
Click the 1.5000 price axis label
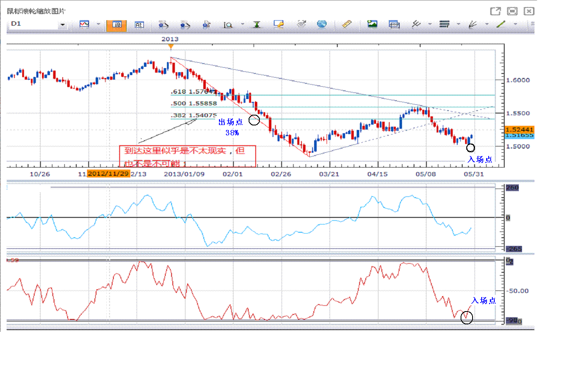[518, 146]
